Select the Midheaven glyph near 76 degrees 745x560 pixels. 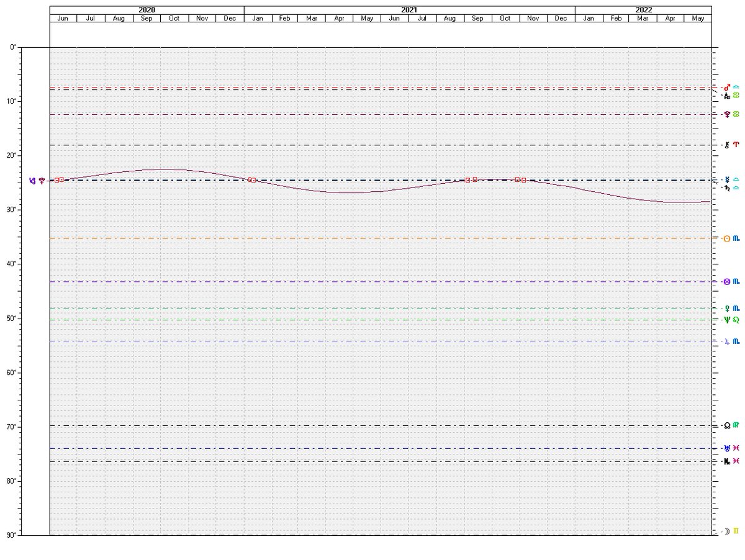pyautogui.click(x=727, y=461)
